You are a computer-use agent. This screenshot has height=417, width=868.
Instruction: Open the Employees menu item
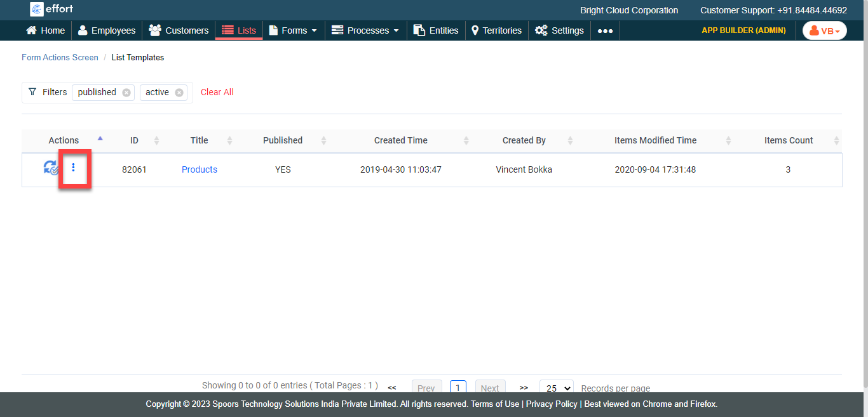click(x=107, y=30)
